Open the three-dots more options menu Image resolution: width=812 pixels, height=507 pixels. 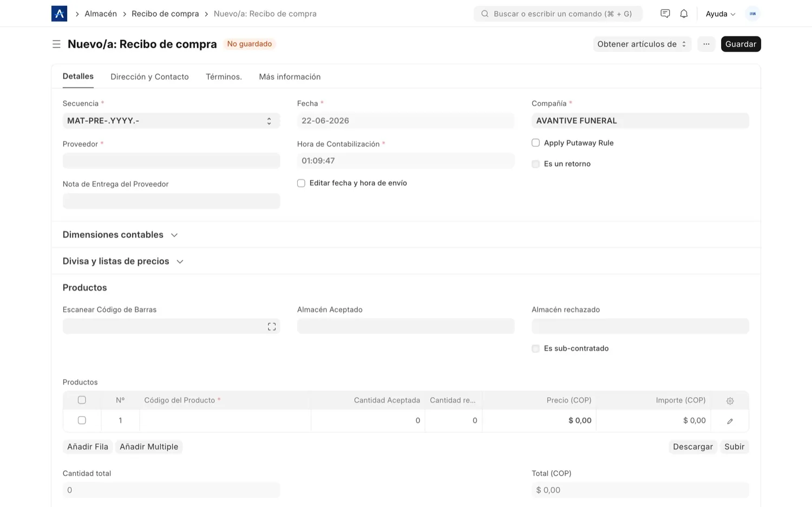tap(706, 44)
